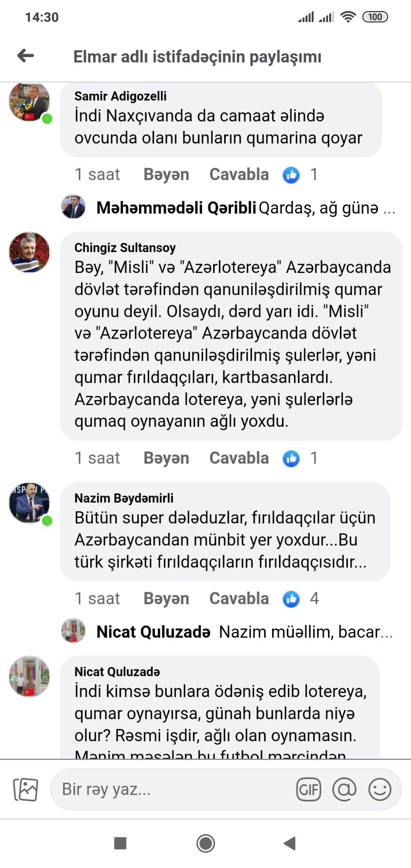Image resolution: width=411 pixels, height=868 pixels.
Task: Reply to Nazim Bəydəmirli via Cavabla
Action: tap(239, 599)
